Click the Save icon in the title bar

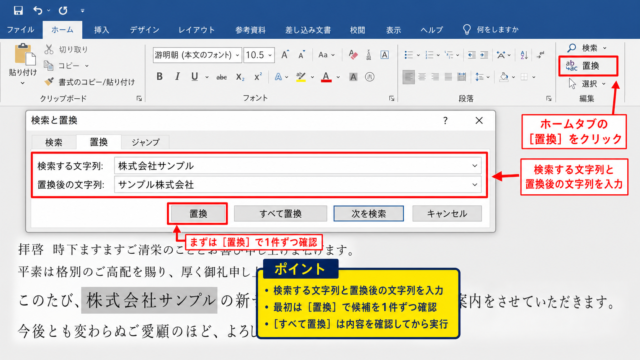pos(18,11)
